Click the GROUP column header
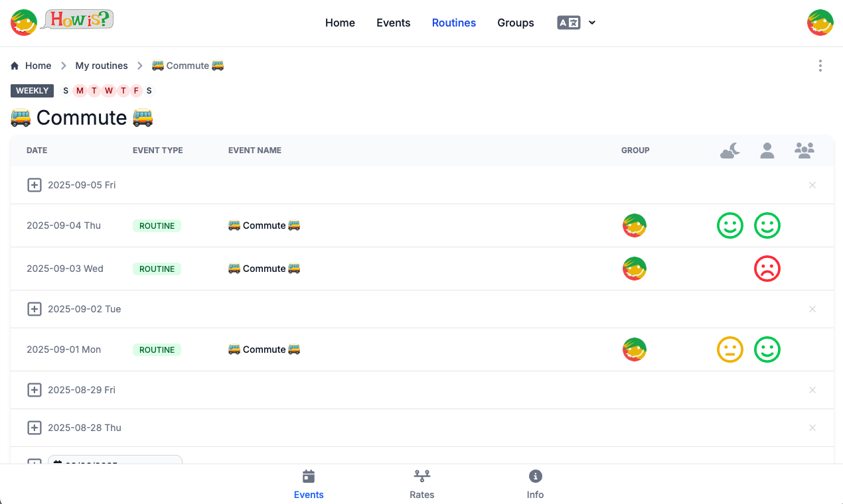Viewport: 843px width, 504px height. 635,151
